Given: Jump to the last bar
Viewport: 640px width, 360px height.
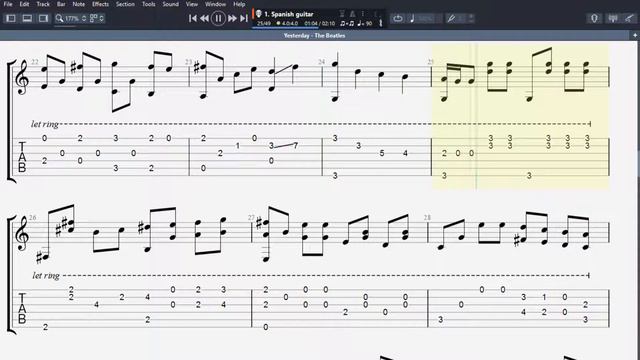Looking at the screenshot, I should (x=244, y=18).
